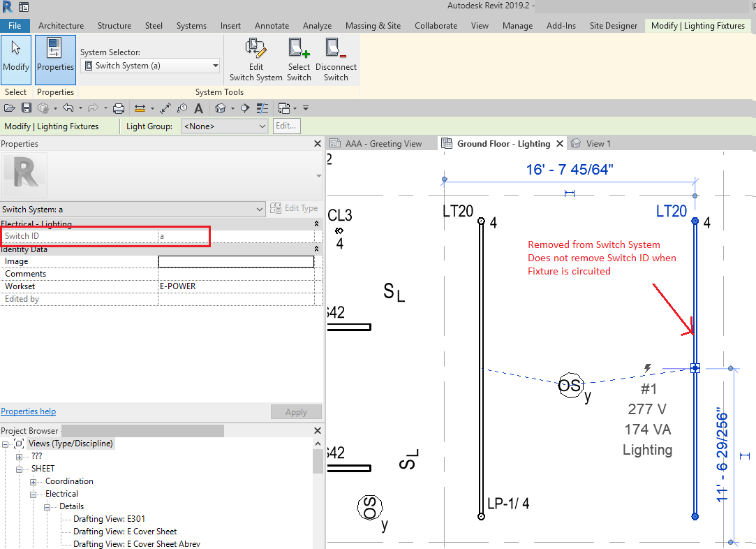Image resolution: width=756 pixels, height=549 pixels.
Task: Open the Annotate ribbon tab
Action: 272,25
